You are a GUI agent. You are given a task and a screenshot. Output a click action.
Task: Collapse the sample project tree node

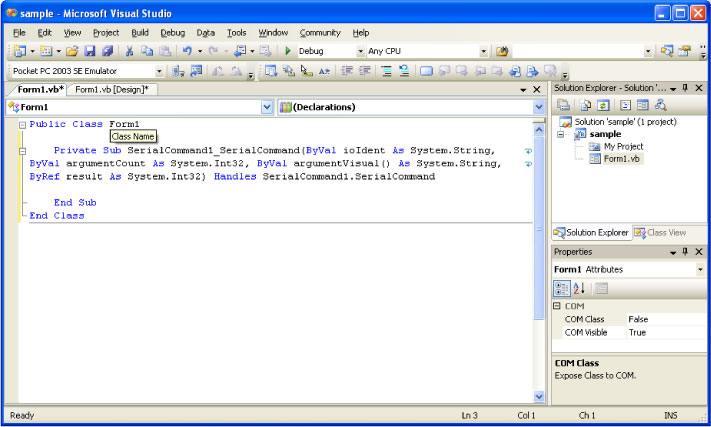click(x=560, y=134)
